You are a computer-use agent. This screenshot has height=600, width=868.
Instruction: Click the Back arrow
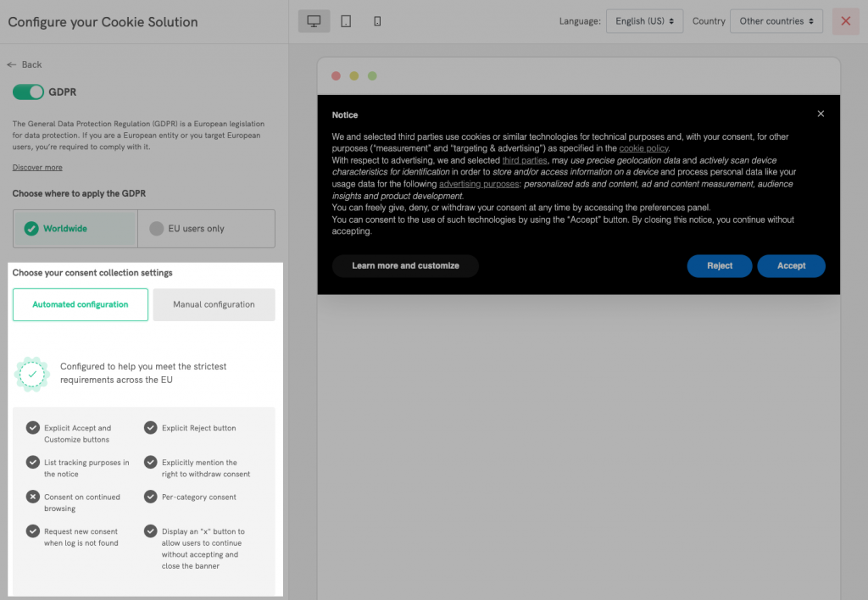coord(24,64)
